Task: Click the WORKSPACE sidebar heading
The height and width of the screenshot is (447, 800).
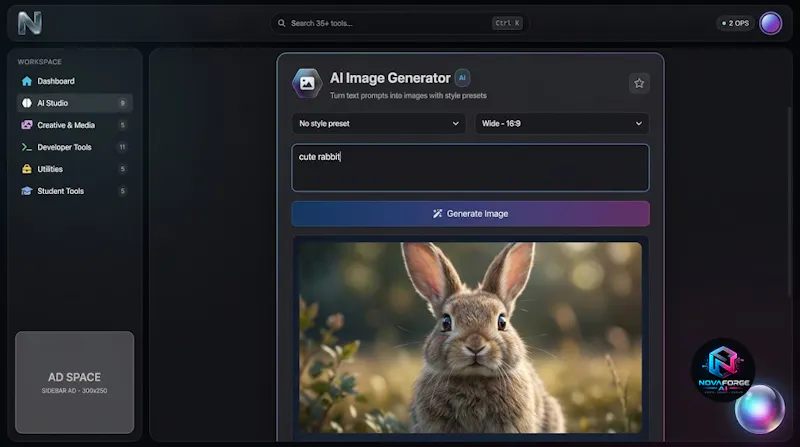Action: click(39, 62)
